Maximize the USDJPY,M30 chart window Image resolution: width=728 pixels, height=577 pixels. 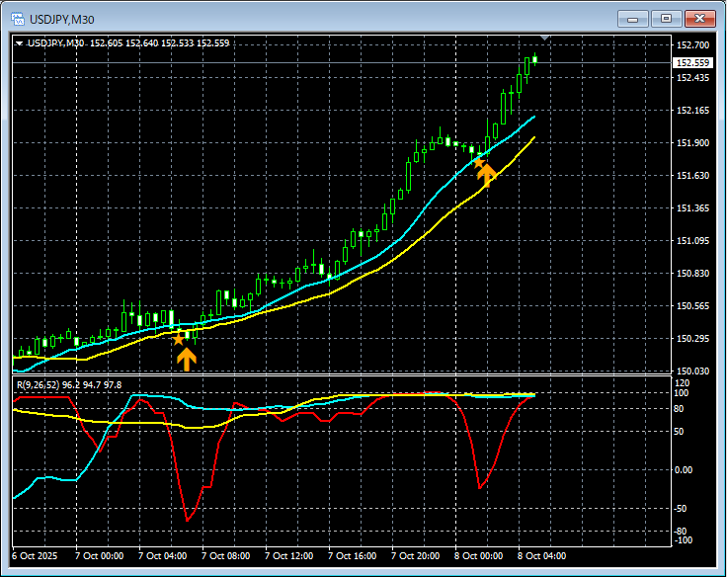667,18
